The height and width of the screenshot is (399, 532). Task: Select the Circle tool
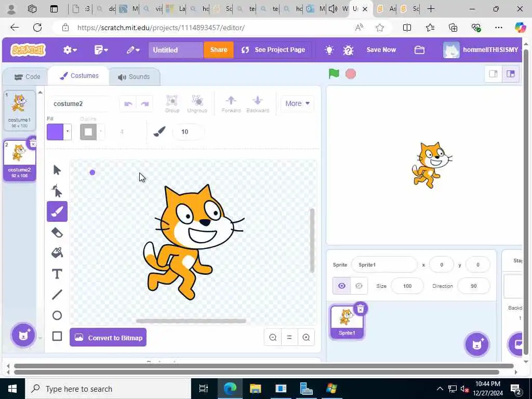[57, 315]
